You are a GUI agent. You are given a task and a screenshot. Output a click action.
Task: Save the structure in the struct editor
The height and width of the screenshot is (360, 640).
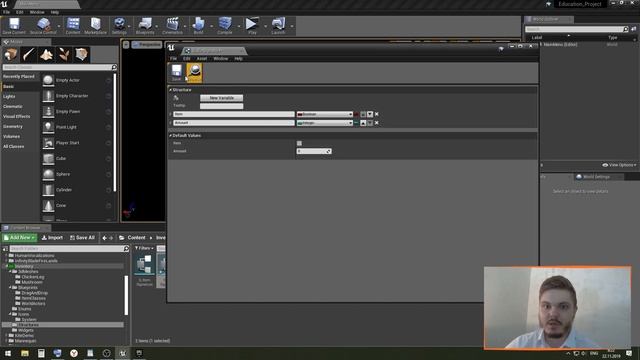coord(176,73)
